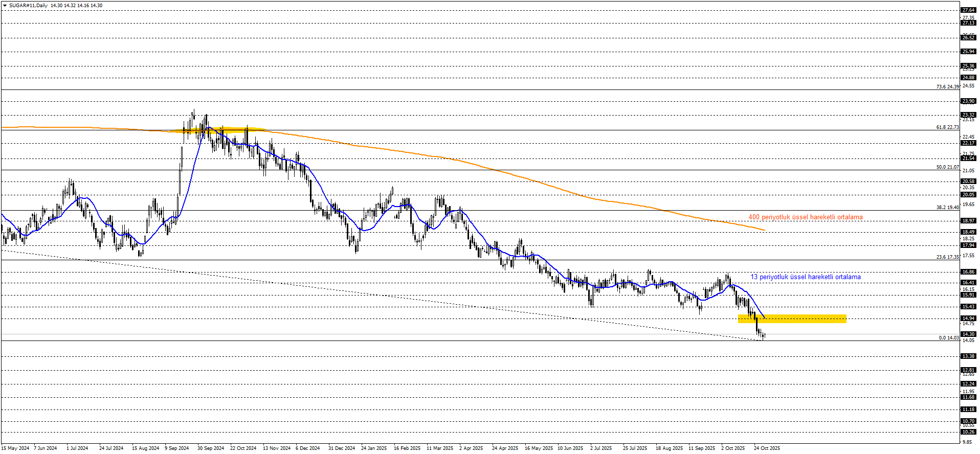
Task: Click the 27.64 price tag on the axis
Action: coord(968,10)
